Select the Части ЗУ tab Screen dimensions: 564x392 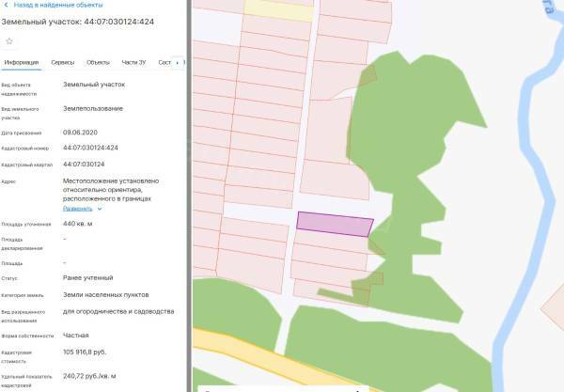pyautogui.click(x=134, y=62)
